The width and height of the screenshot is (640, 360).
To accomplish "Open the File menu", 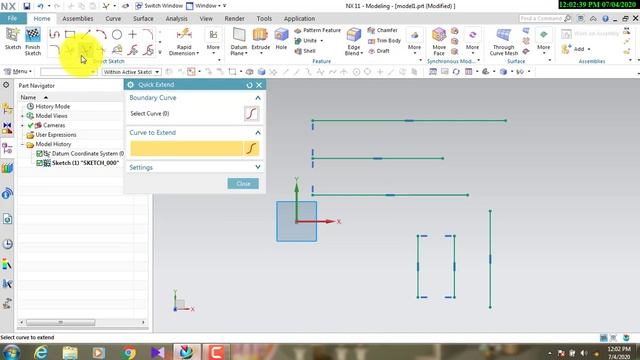I will tap(13, 18).
